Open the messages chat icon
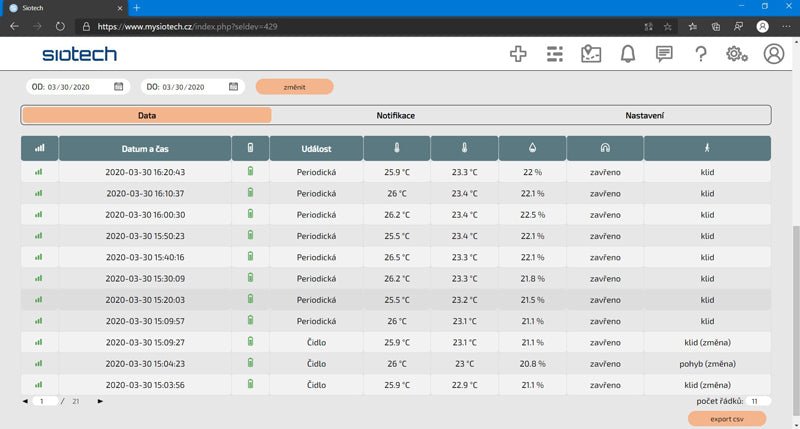This screenshot has width=800, height=429. [664, 54]
